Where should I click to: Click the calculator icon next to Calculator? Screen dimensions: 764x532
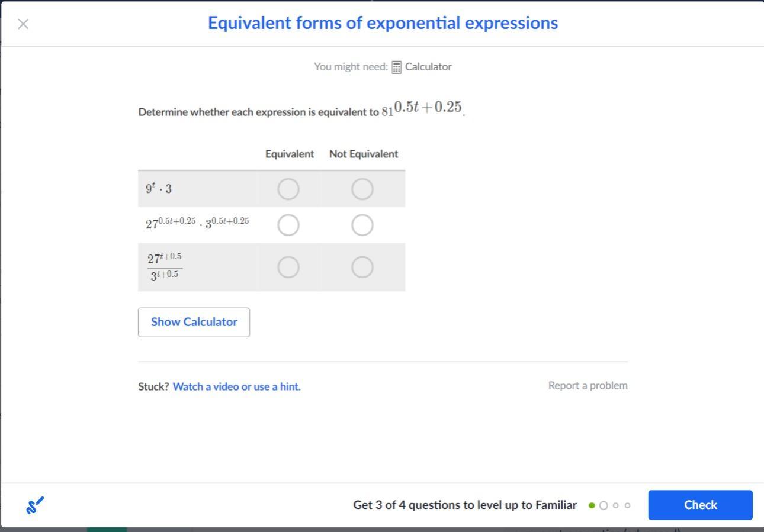pos(397,67)
